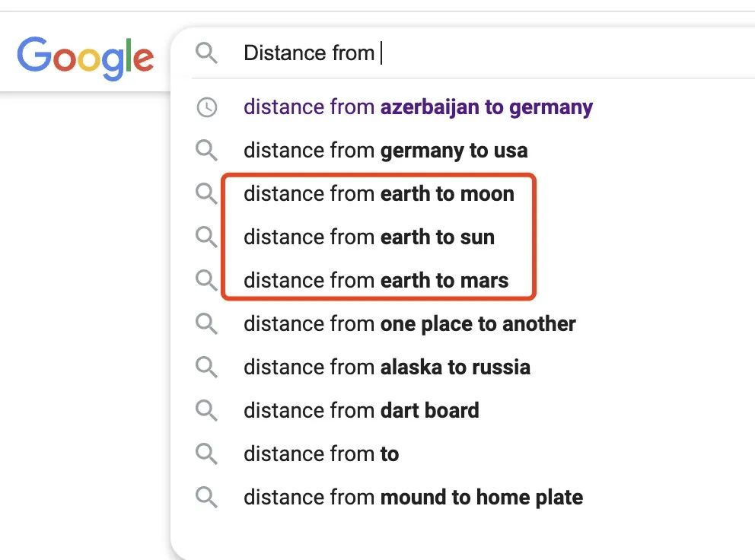Click the Google logo
Screen dimensions: 755x560
[x=85, y=57]
